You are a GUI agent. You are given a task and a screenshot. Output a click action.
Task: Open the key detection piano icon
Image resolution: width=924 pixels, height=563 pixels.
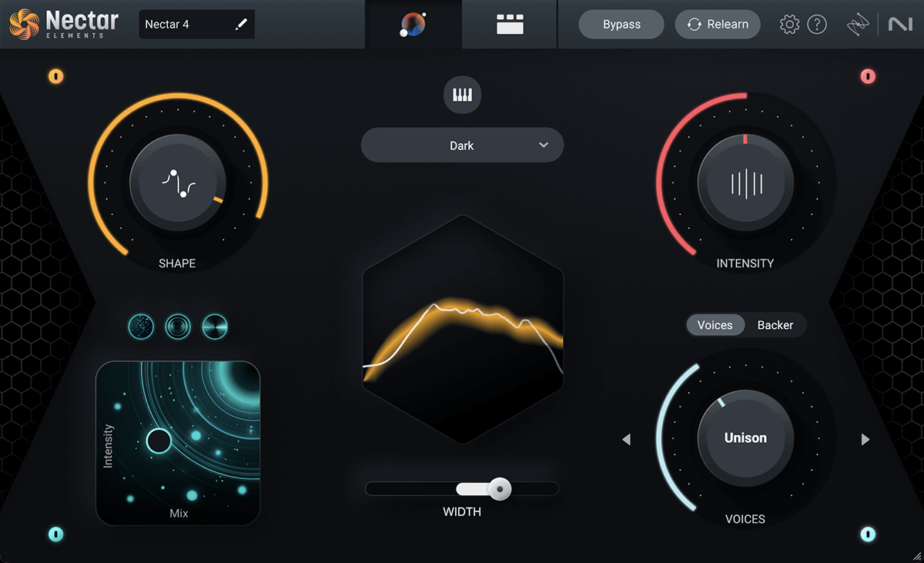pyautogui.click(x=462, y=95)
